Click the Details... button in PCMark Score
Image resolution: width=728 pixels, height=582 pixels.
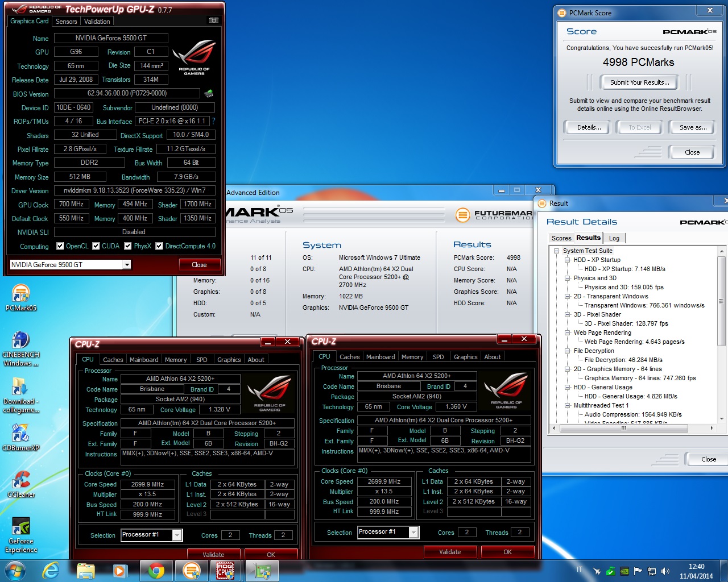point(589,127)
